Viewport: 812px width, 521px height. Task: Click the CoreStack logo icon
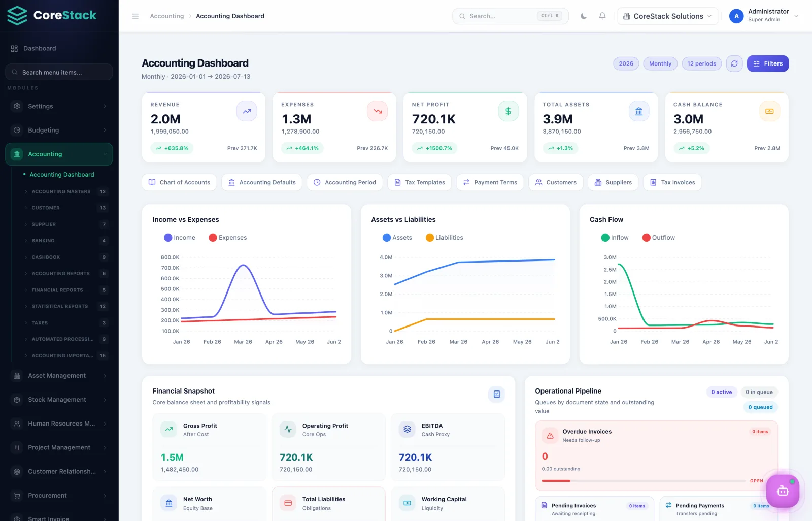[x=17, y=16]
